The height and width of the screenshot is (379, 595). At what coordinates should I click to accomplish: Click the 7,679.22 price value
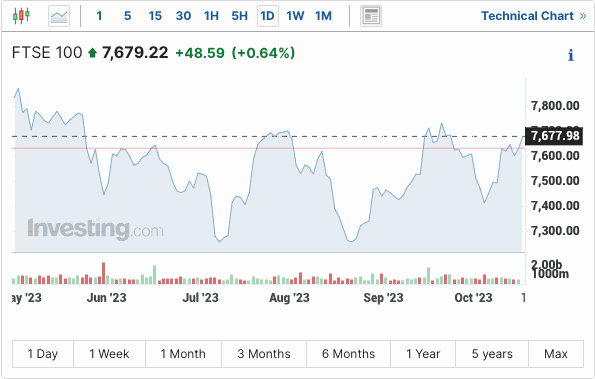tap(135, 53)
